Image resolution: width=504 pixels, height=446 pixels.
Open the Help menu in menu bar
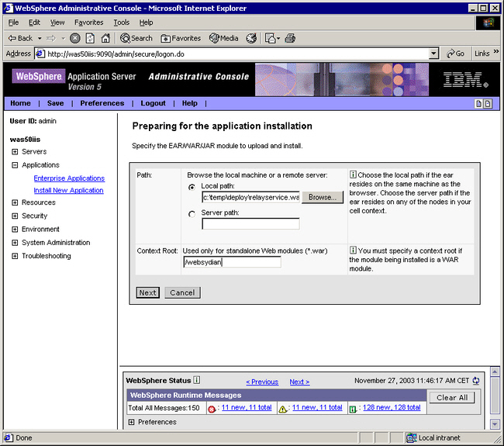coord(146,22)
